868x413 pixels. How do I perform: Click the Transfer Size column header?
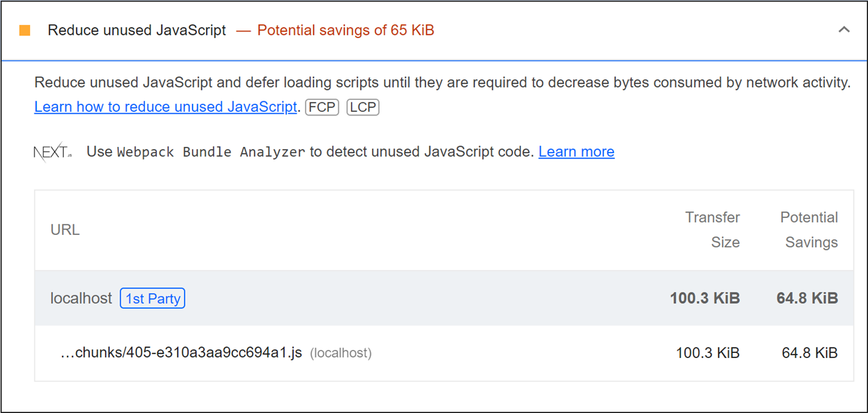tap(712, 230)
